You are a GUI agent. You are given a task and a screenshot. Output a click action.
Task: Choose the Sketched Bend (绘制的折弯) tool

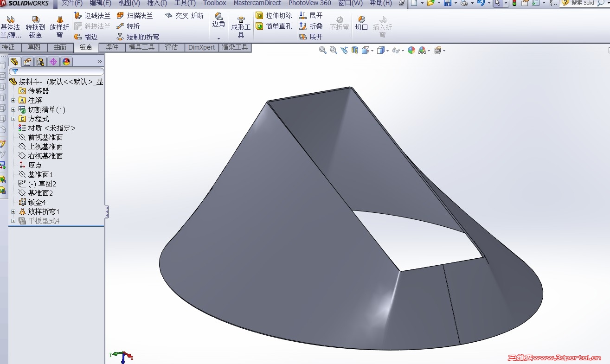point(138,37)
